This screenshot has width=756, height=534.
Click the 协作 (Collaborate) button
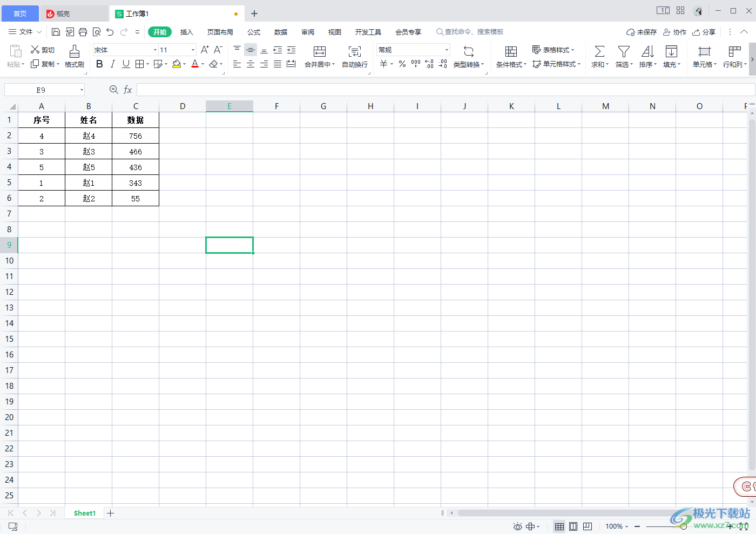pos(675,32)
